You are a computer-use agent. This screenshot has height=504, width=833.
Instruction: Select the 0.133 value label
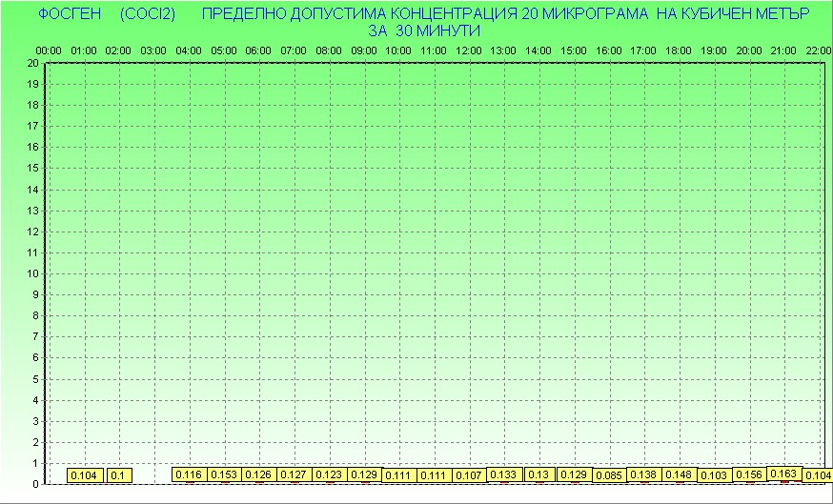pyautogui.click(x=503, y=474)
